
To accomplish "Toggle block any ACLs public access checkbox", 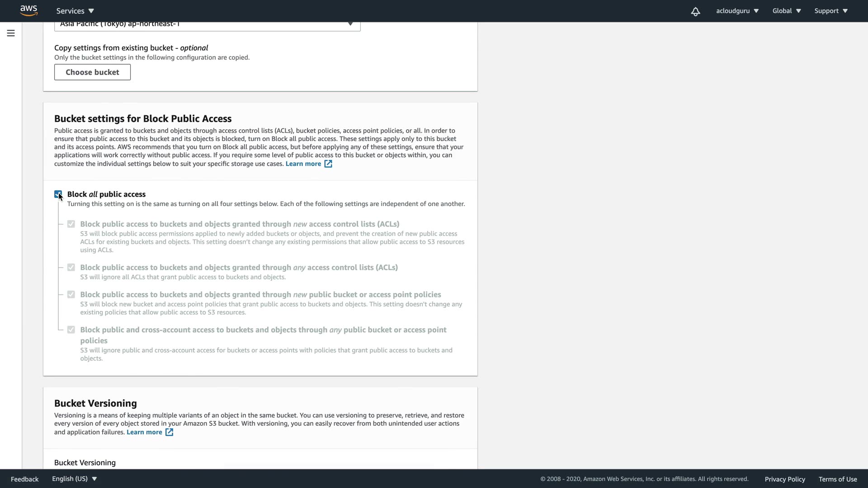I will pos(71,267).
